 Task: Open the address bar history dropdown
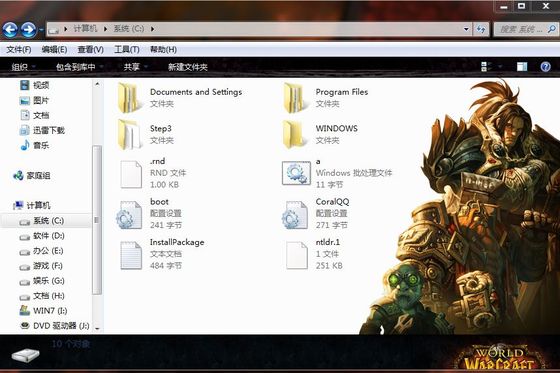(x=466, y=29)
